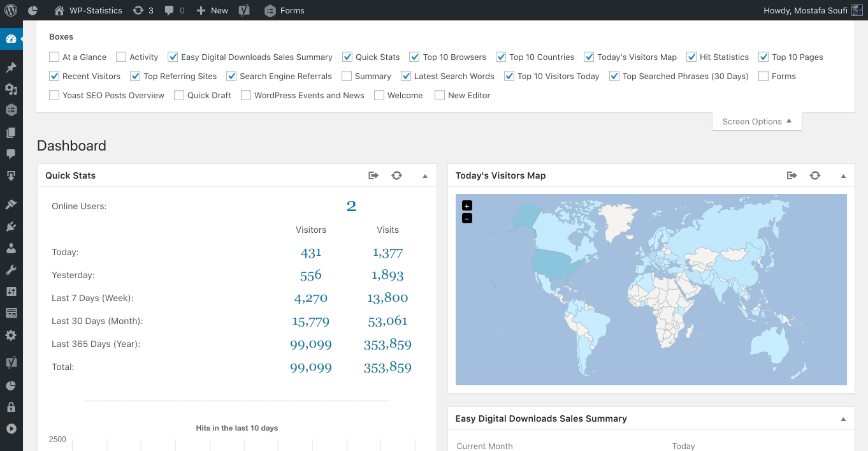
Task: Open the New content menu
Action: click(212, 10)
